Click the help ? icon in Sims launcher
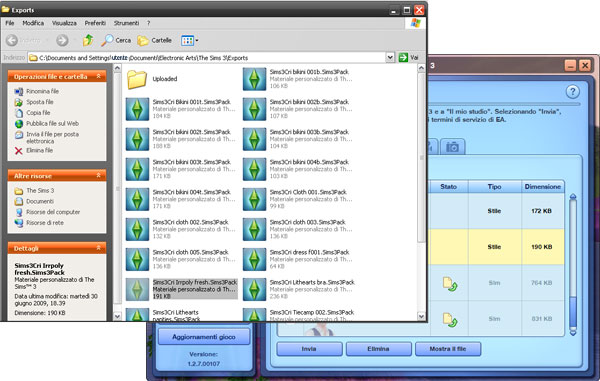 pos(572,91)
